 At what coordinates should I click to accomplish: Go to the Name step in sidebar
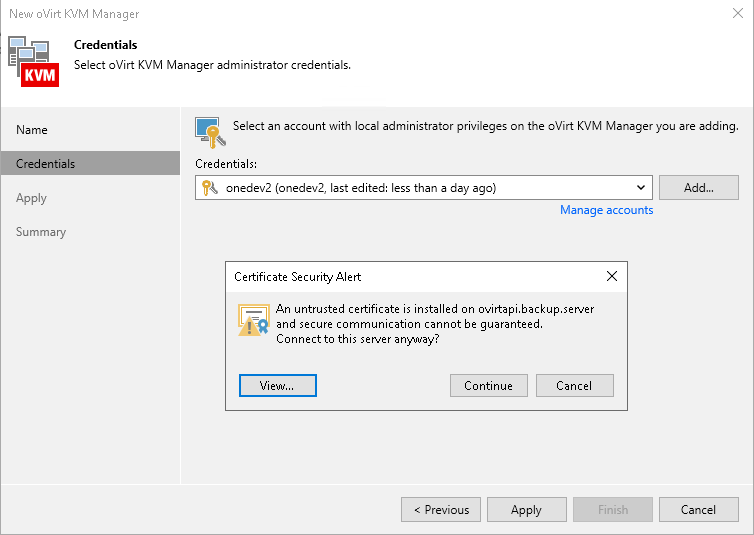click(32, 130)
